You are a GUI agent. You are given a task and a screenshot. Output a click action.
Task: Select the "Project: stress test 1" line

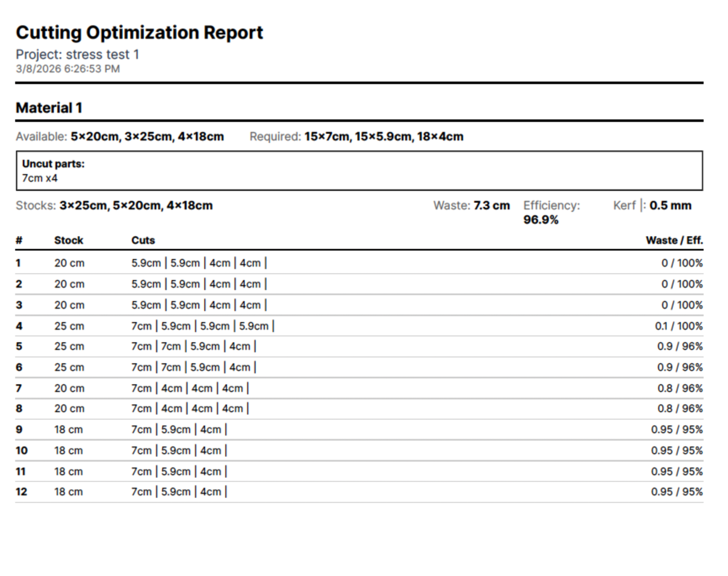click(77, 55)
